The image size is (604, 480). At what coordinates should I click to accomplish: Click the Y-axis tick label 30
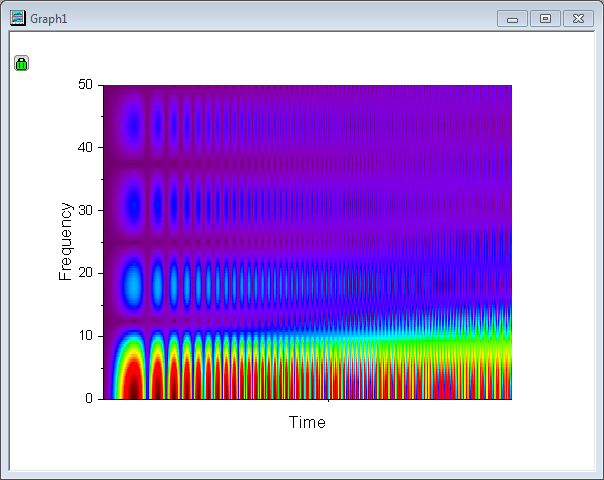(85, 210)
